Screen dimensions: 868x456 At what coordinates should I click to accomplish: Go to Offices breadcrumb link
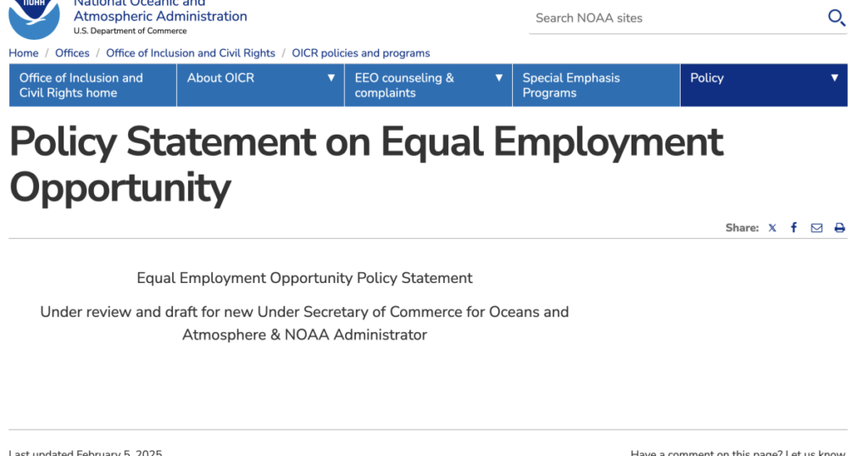(x=72, y=53)
